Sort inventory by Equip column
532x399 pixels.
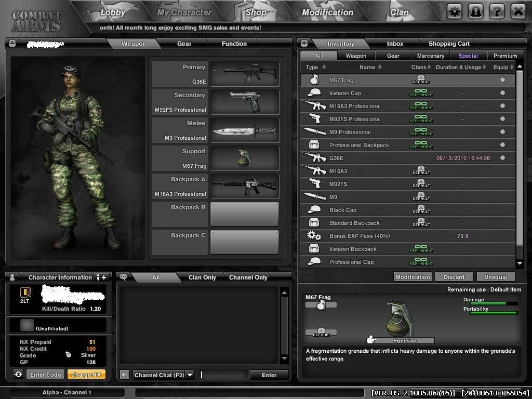[x=503, y=67]
